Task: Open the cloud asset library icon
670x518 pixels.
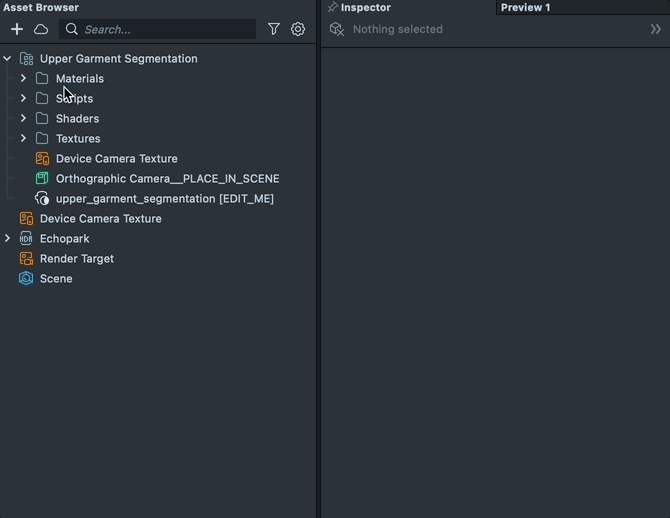Action: [x=41, y=30]
